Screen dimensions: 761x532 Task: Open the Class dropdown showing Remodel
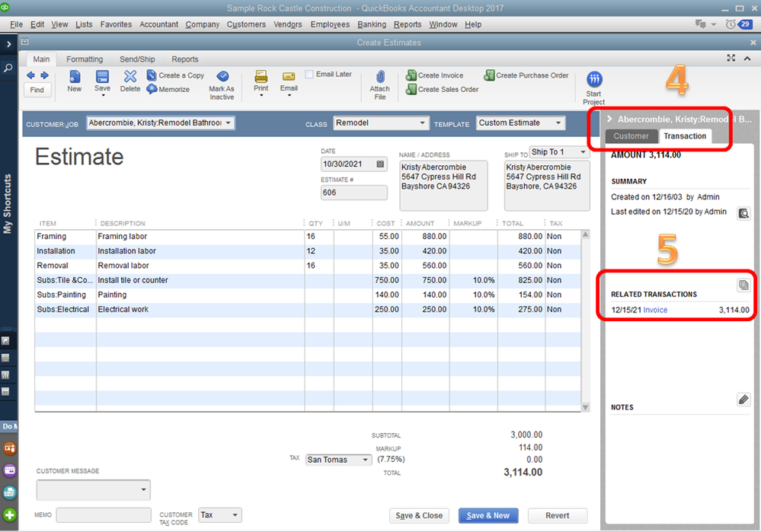(424, 123)
